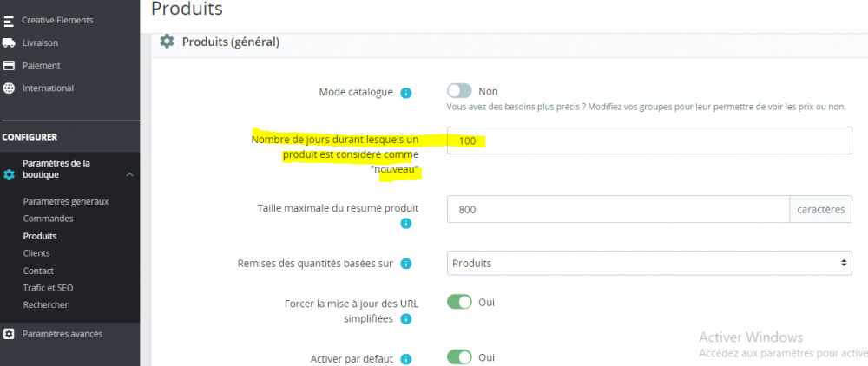Click the Creative Elements sidebar icon
Screen dimensions: 868x366
[9, 20]
